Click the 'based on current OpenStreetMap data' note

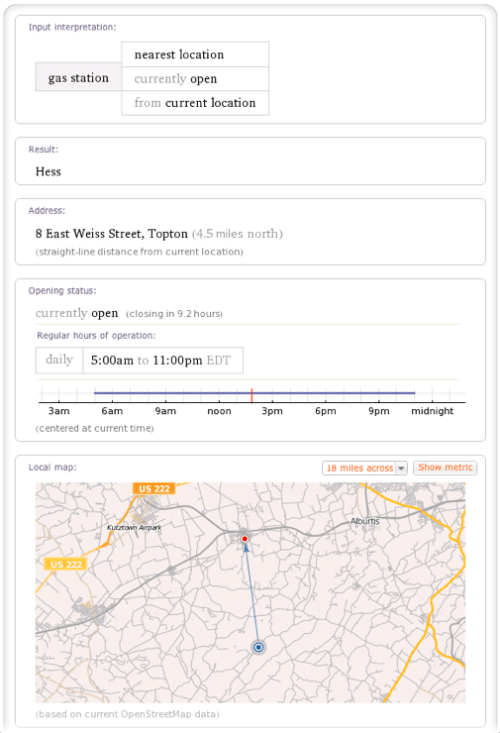coord(127,714)
